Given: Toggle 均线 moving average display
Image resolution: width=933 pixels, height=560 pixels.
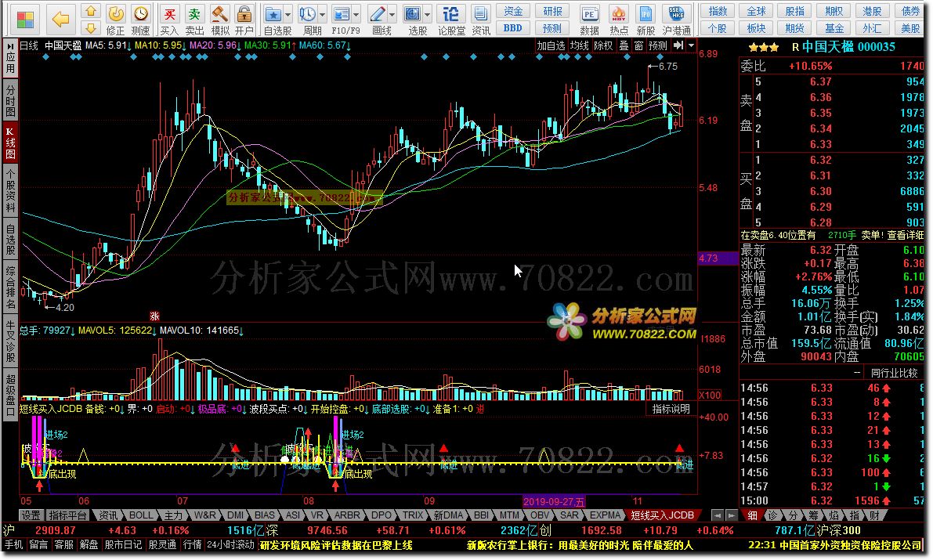Looking at the screenshot, I should point(579,45).
